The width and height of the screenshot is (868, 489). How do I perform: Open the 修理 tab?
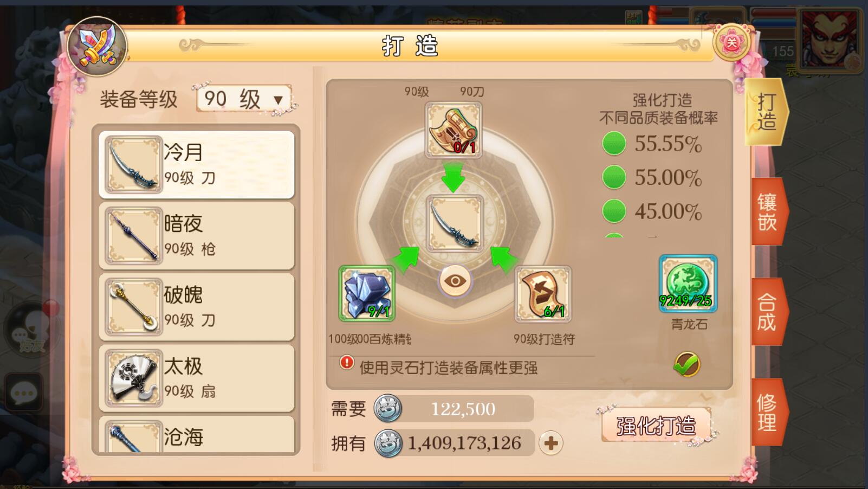768,413
